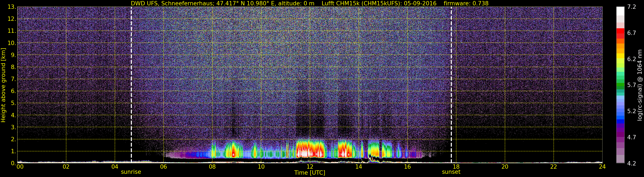Click the time axis tick label '04'
This screenshot has height=177, width=644.
point(115,167)
